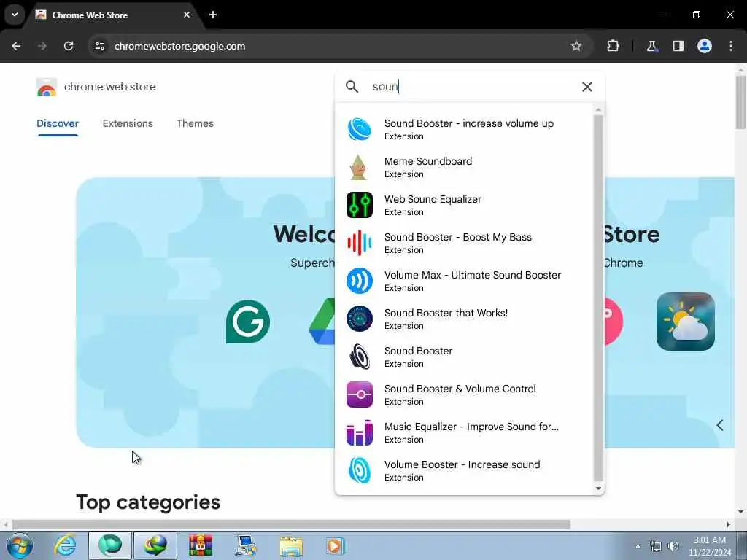The width and height of the screenshot is (747, 560).
Task: Select the Chrome Web Store browser tab
Action: point(115,15)
